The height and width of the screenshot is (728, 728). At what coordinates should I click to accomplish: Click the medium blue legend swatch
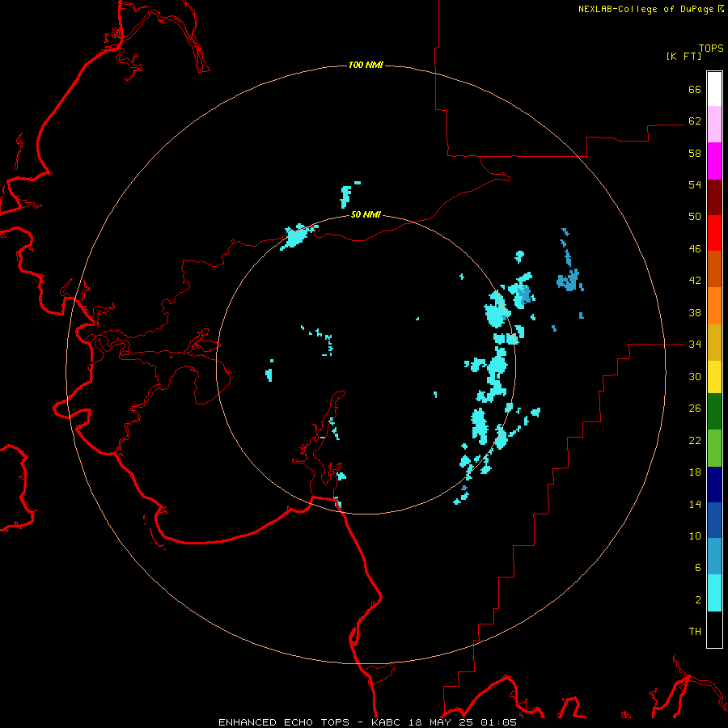pyautogui.click(x=714, y=520)
